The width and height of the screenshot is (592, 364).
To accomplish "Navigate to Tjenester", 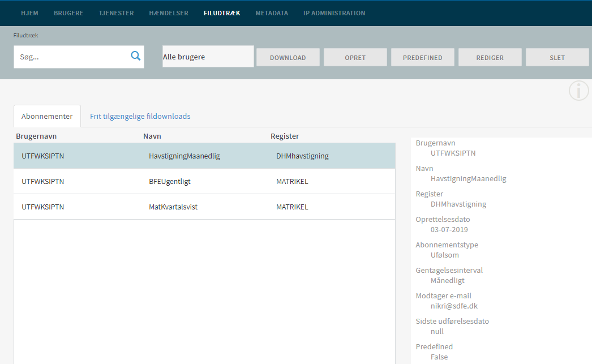I will tap(116, 13).
